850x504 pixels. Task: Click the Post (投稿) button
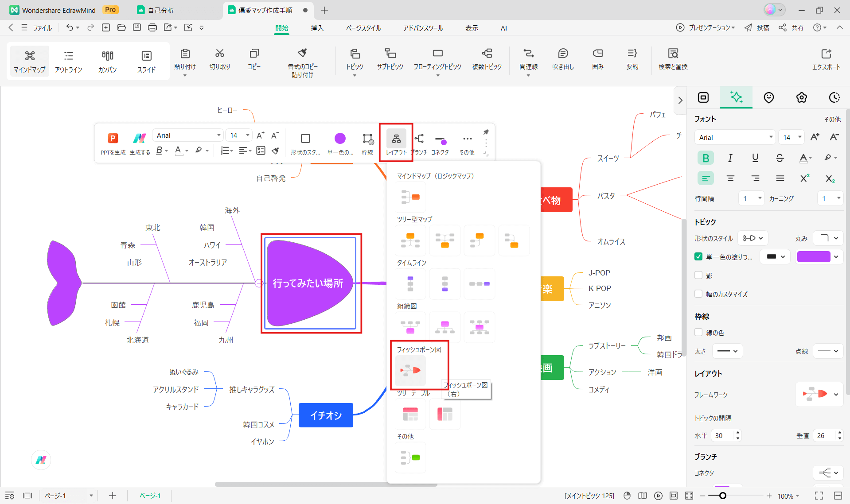coord(757,27)
